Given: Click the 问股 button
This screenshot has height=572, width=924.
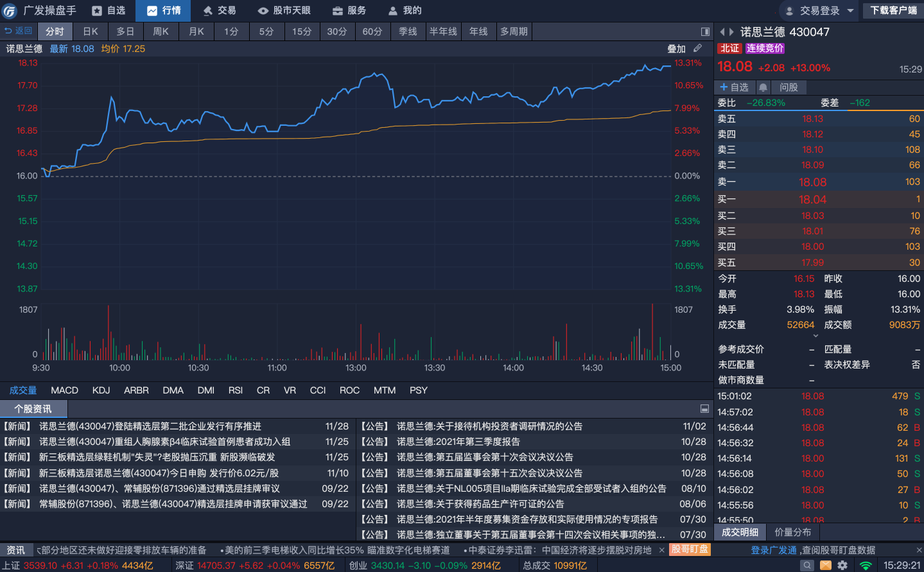Looking at the screenshot, I should click(x=789, y=87).
